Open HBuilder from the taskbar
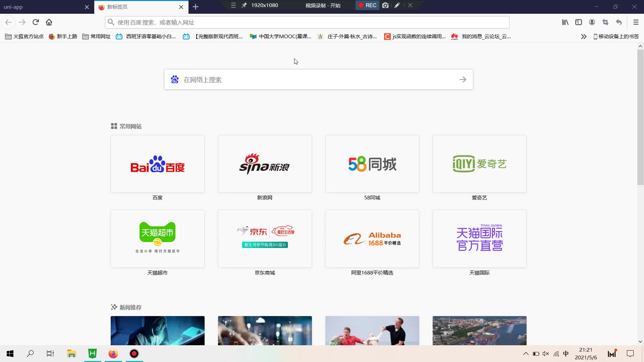This screenshot has height=362, width=644. click(x=92, y=354)
